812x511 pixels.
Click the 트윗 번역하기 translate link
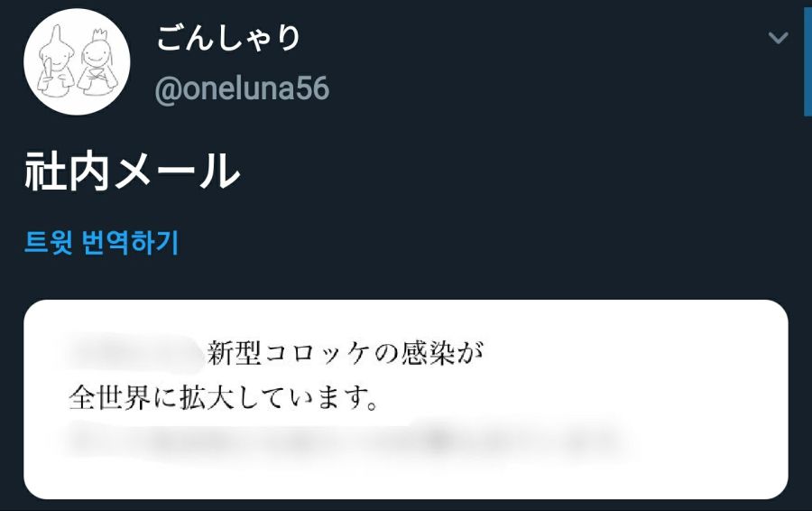click(x=101, y=242)
